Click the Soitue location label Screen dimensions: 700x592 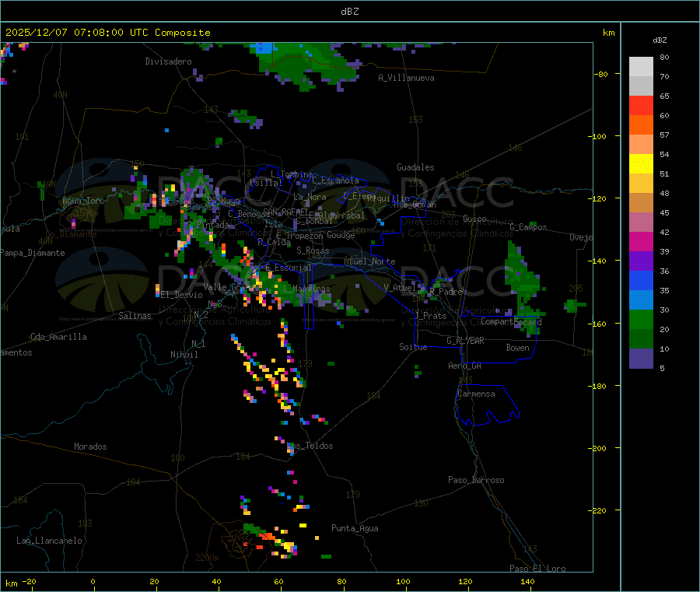pyautogui.click(x=413, y=347)
